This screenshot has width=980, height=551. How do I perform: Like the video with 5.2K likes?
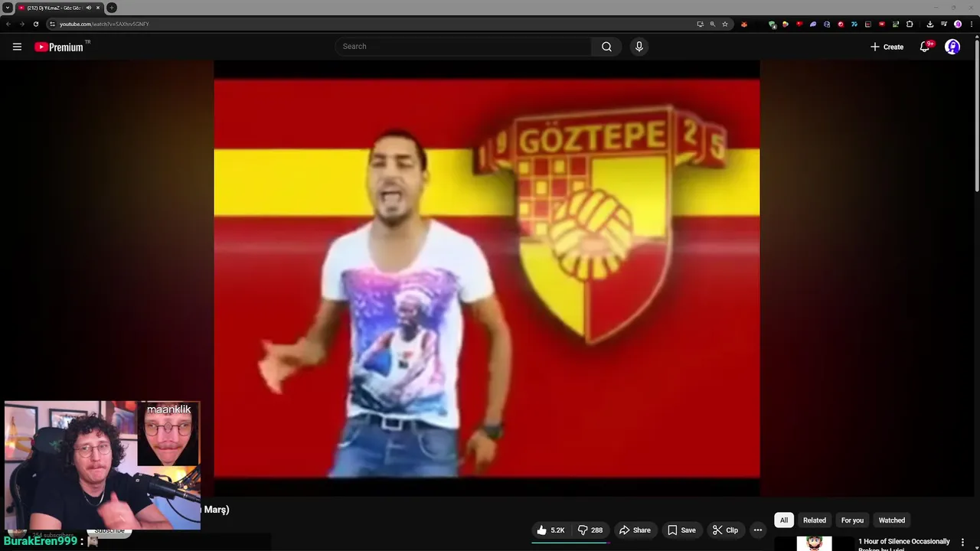550,530
